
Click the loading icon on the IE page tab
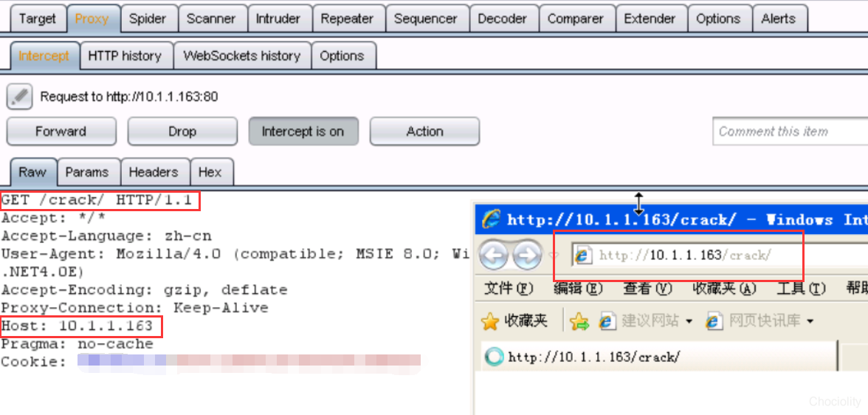pyautogui.click(x=495, y=356)
